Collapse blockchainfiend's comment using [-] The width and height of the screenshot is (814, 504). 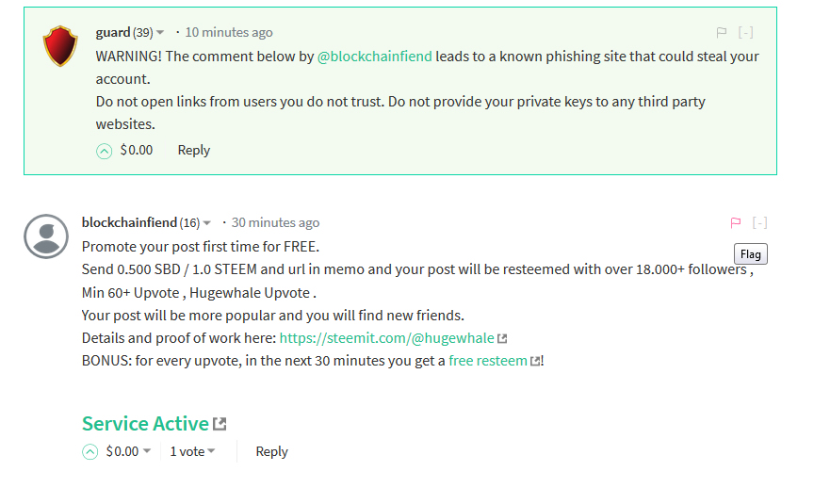(759, 222)
